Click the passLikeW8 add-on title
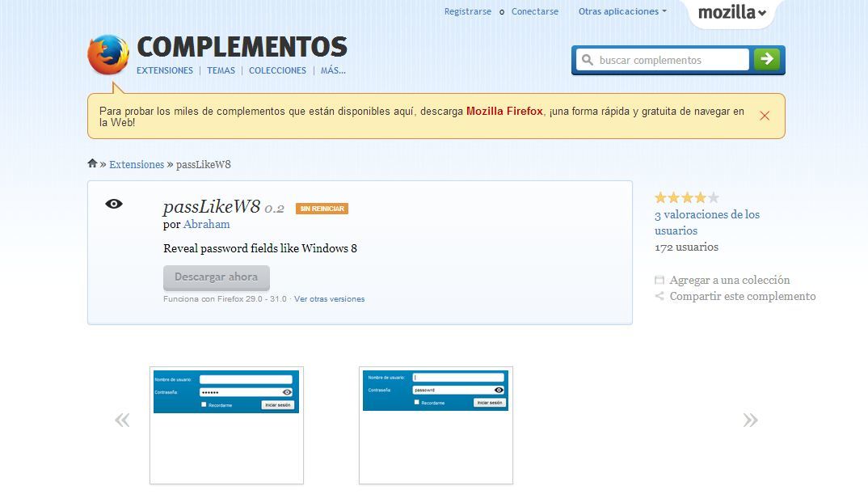868x503 pixels. coord(212,207)
